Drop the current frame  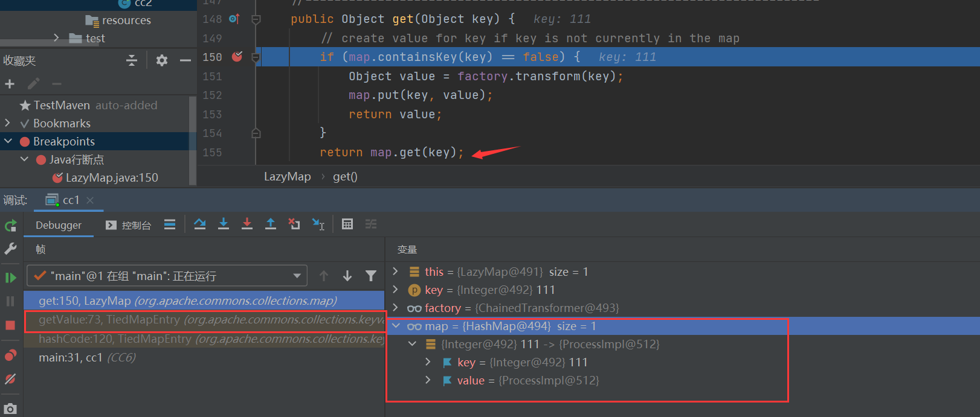294,224
